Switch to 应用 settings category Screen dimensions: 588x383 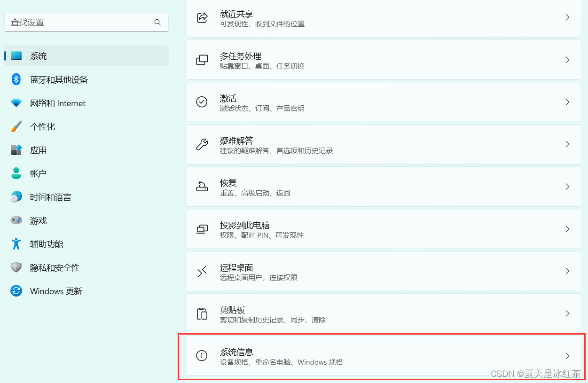86,150
